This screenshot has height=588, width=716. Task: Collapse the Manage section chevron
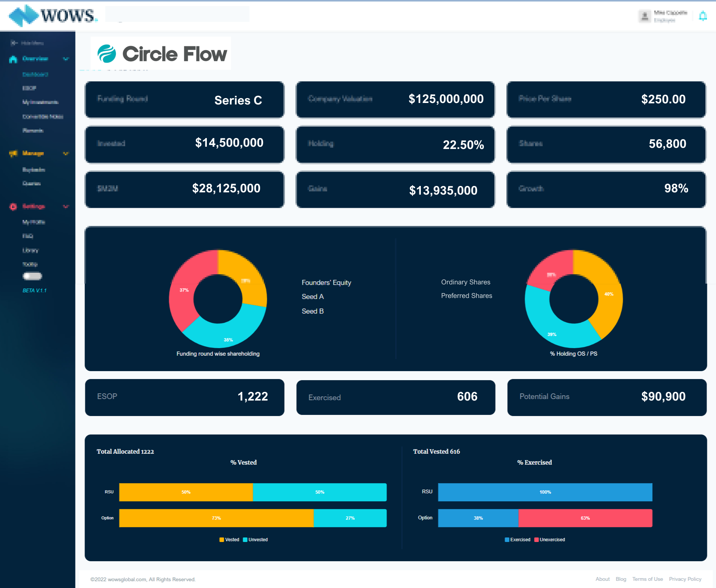(x=66, y=154)
